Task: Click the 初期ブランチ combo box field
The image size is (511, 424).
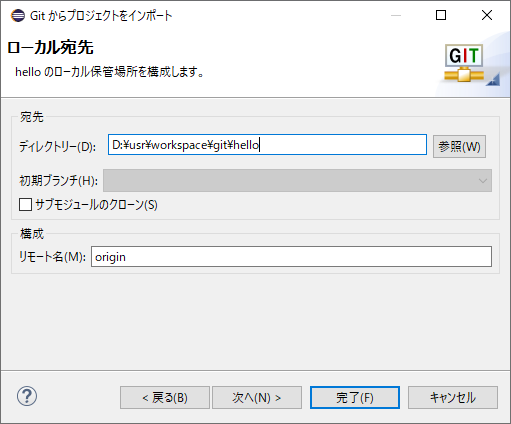Action: [297, 181]
